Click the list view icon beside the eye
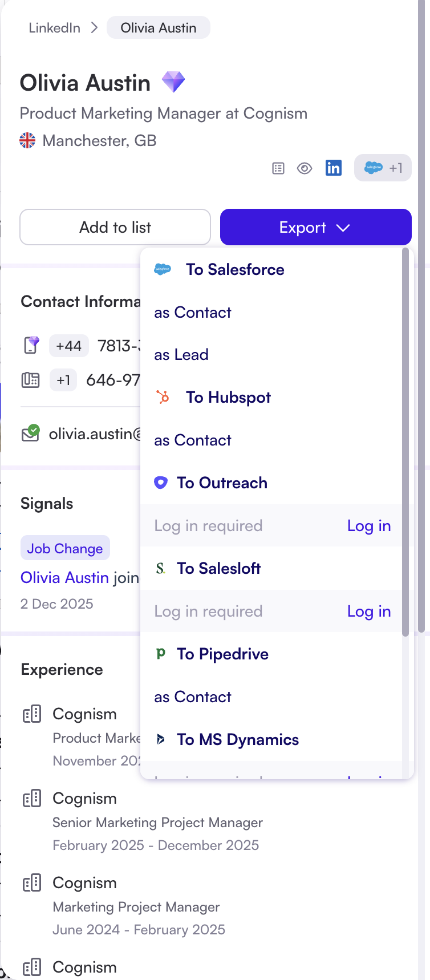Viewport: 430px width, 980px height. (278, 168)
